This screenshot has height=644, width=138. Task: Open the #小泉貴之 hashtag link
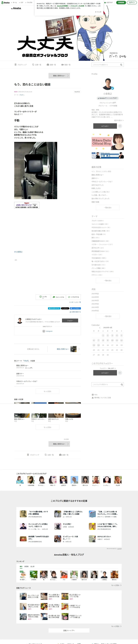coord(18,252)
